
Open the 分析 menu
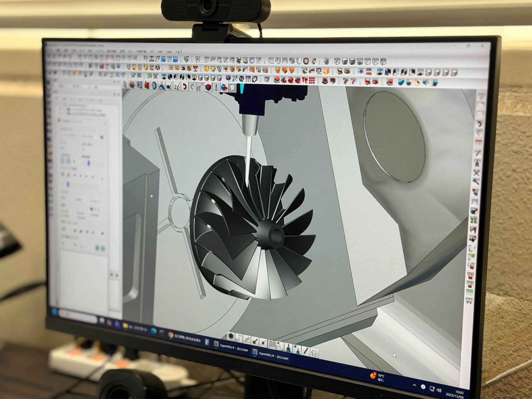pyautogui.click(x=160, y=52)
